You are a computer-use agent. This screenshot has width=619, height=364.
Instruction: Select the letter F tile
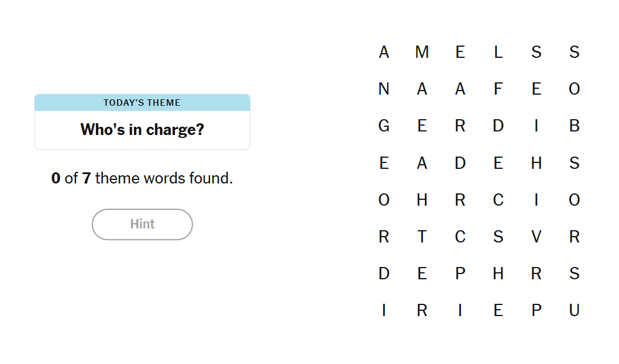tap(498, 89)
